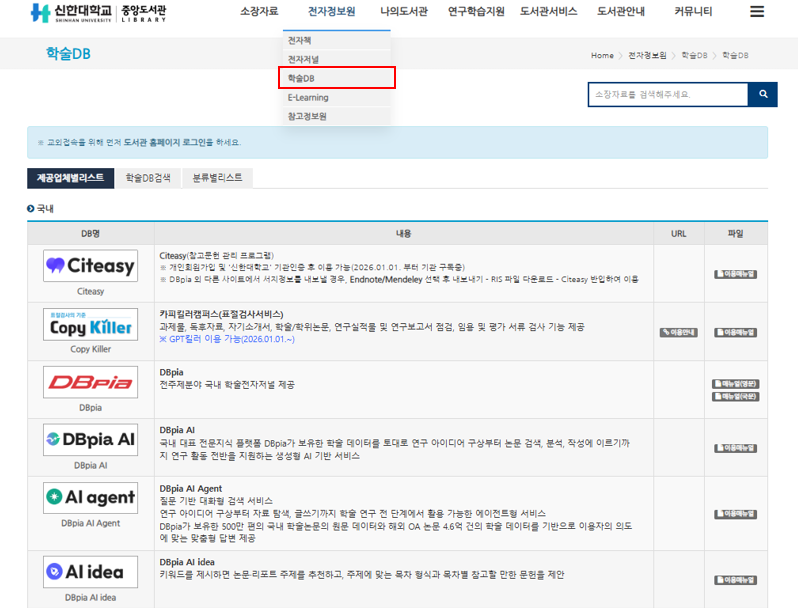Select E-Learning in the dropdown menu
This screenshot has height=608, width=798.
(x=336, y=97)
